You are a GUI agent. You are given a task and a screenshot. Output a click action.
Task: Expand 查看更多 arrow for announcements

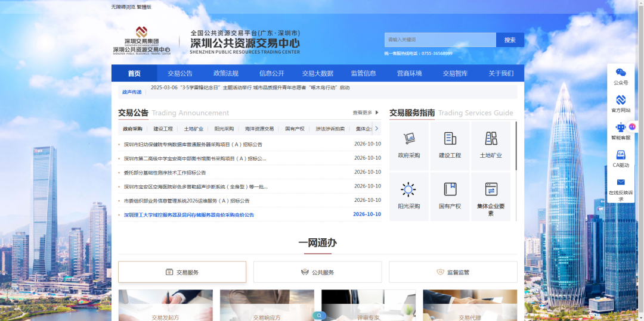[377, 113]
